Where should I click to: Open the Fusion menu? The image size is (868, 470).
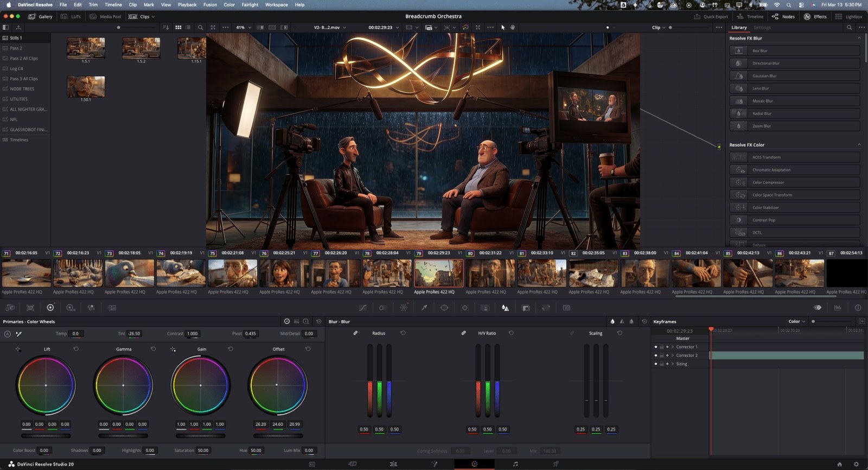[x=210, y=4]
